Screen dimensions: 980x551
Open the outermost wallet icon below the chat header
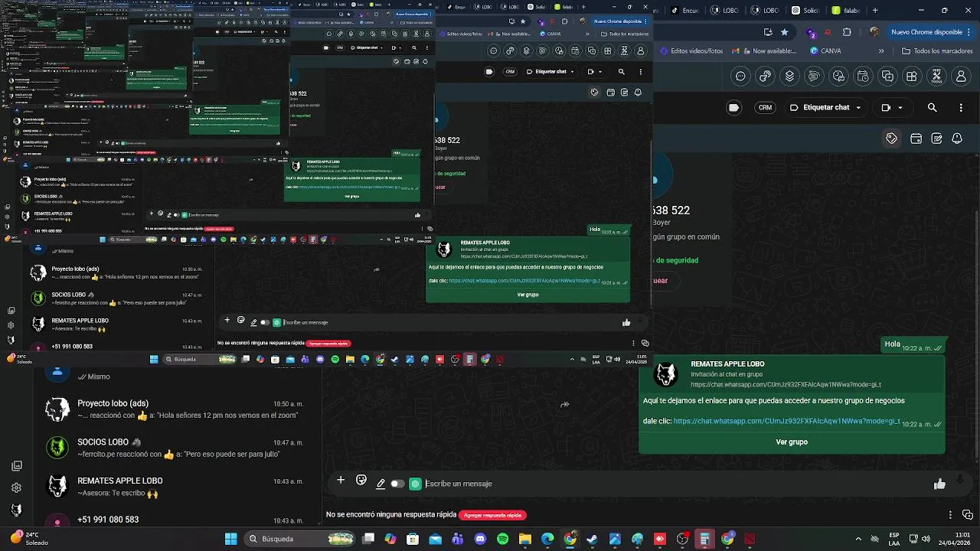(x=916, y=139)
